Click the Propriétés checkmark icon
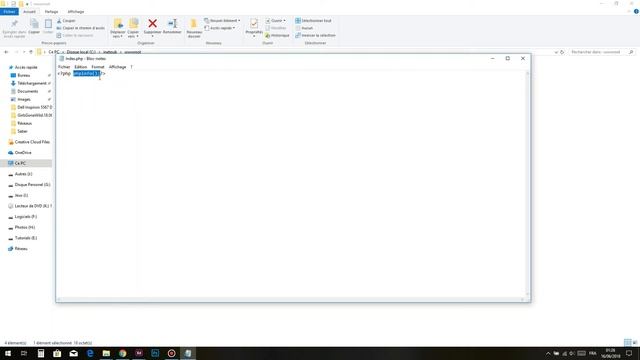The height and width of the screenshot is (360, 640). tap(254, 24)
